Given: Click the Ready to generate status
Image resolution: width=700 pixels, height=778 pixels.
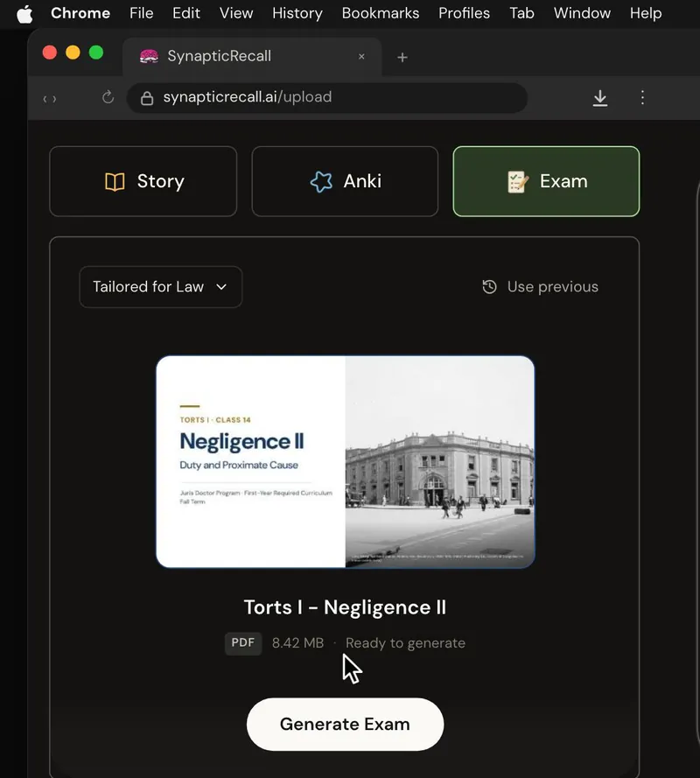Looking at the screenshot, I should 405,643.
